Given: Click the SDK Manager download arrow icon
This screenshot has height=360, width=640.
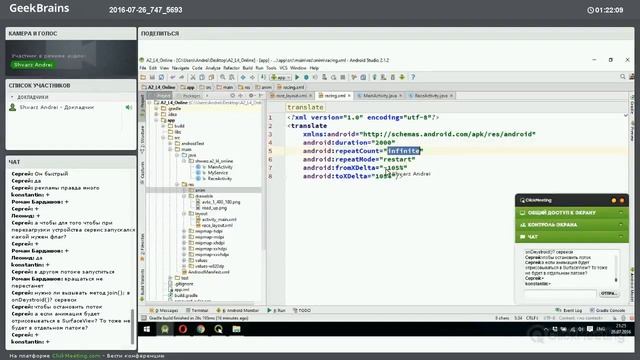Looking at the screenshot, I should coord(402,77).
